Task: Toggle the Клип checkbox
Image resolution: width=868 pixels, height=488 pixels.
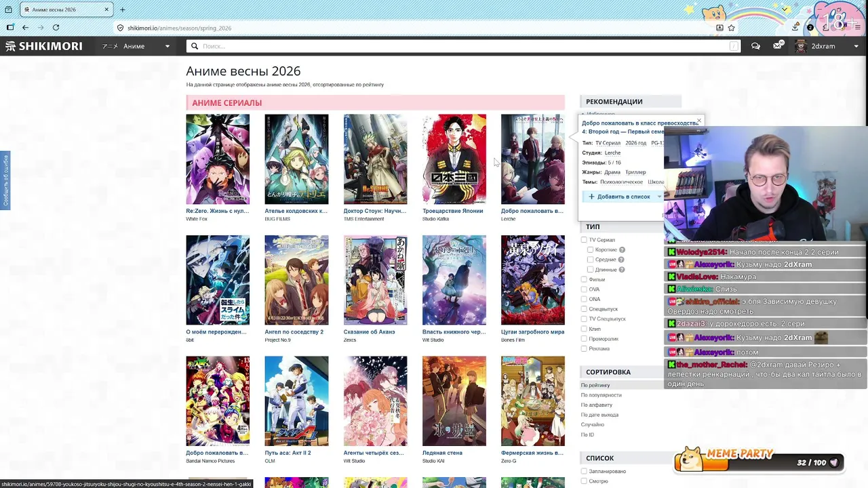Action: [584, 329]
